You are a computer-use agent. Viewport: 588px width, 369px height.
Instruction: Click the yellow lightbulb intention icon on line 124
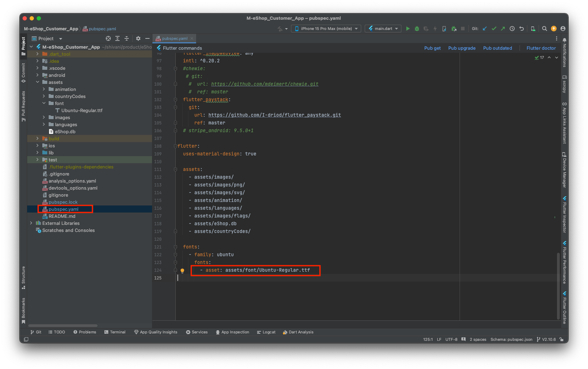tap(182, 271)
